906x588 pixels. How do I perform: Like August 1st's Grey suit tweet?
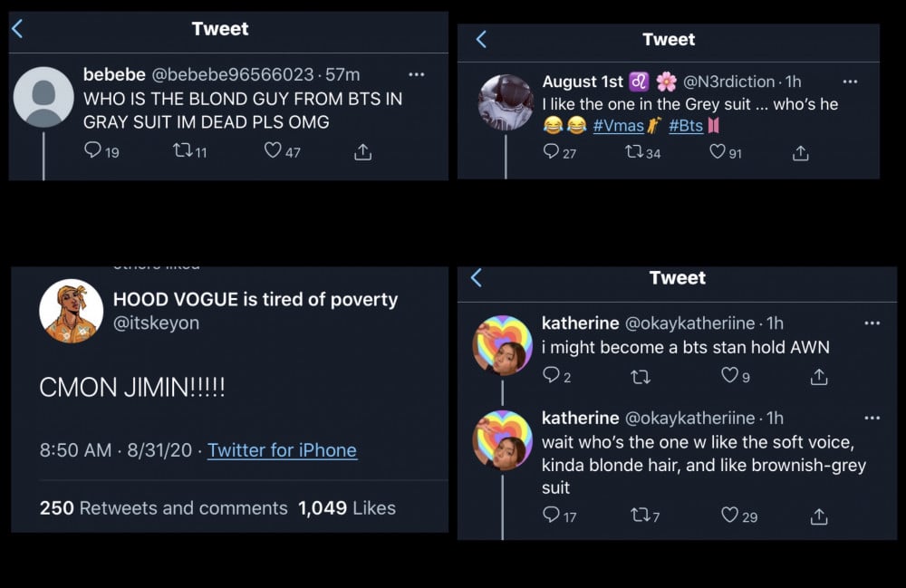(x=718, y=152)
